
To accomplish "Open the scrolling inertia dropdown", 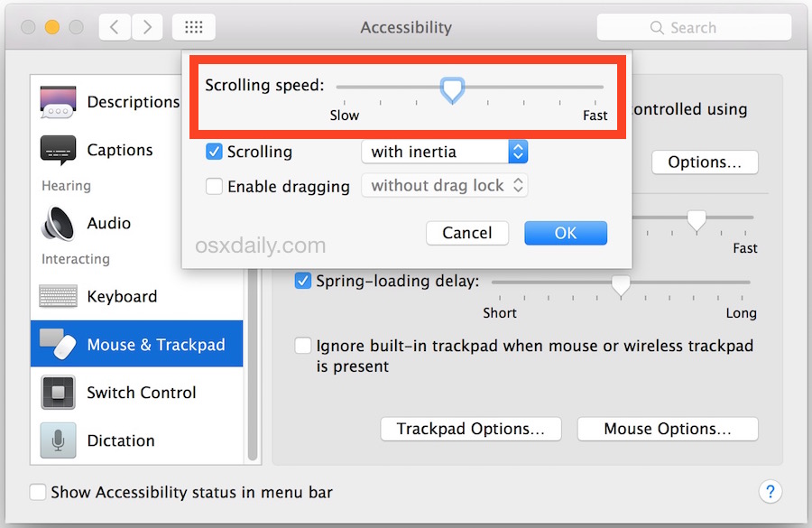I will [x=444, y=152].
